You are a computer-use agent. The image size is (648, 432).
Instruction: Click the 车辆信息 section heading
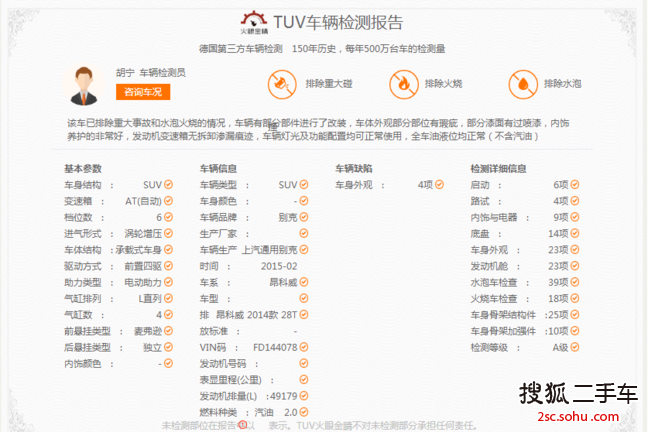pos(218,169)
